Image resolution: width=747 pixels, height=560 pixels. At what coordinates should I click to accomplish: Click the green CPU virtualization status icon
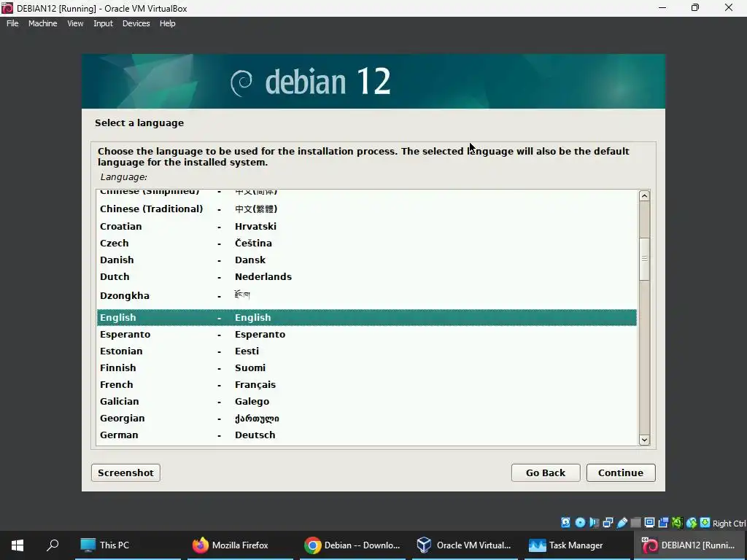[x=677, y=522]
